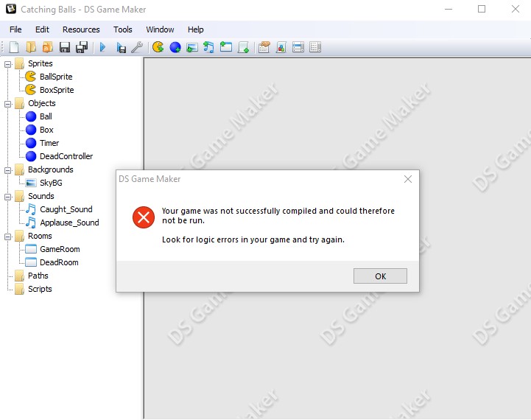Select the Applause_Sound resource
This screenshot has width=531, height=420.
click(x=69, y=223)
